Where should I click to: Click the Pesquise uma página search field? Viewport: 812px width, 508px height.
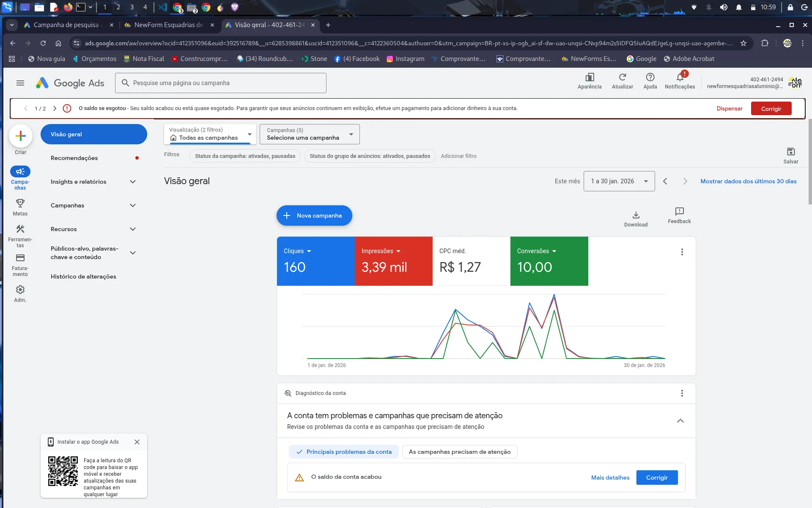(x=220, y=83)
